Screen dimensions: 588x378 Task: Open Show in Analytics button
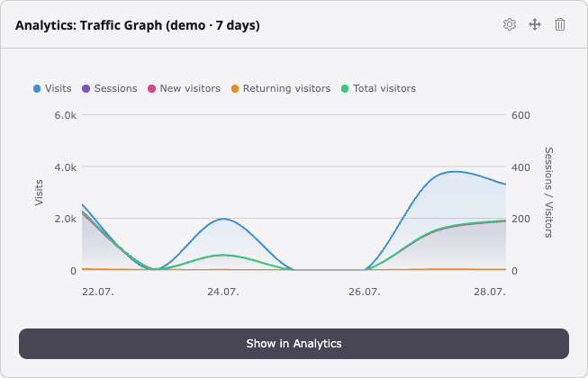click(x=294, y=344)
